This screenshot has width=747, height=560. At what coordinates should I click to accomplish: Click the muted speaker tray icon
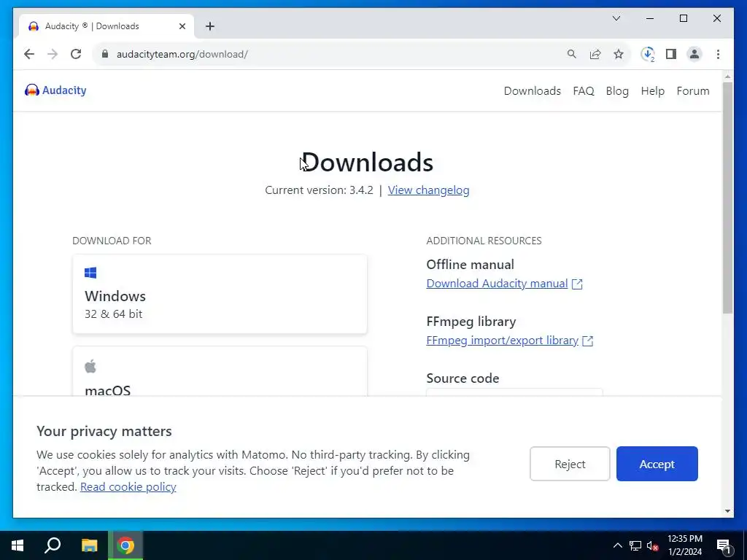click(x=652, y=545)
